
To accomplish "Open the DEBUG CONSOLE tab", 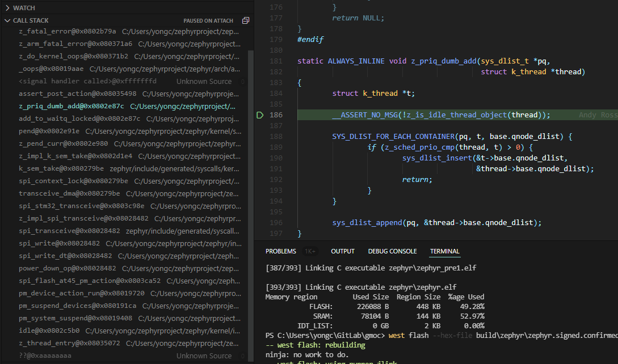I will [x=392, y=251].
